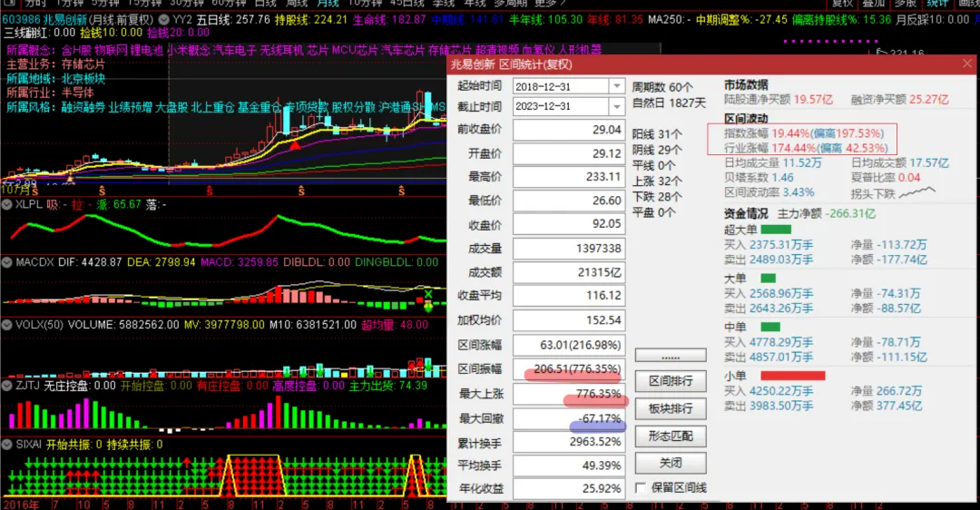The height and width of the screenshot is (510, 980).
Task: Click the 区间涨幅 value 63.01(216.98%)
Action: click(x=569, y=345)
